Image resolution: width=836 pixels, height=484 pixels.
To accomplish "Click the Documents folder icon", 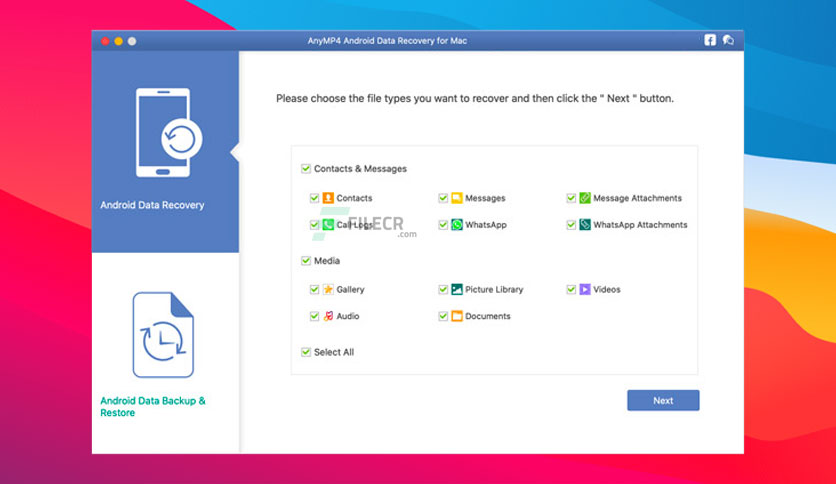I will coord(457,316).
